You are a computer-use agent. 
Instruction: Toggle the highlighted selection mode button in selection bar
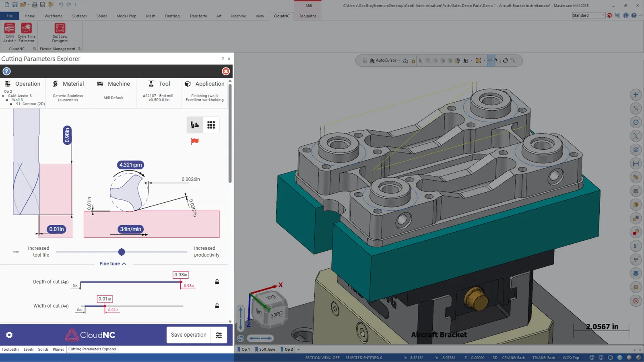490,61
